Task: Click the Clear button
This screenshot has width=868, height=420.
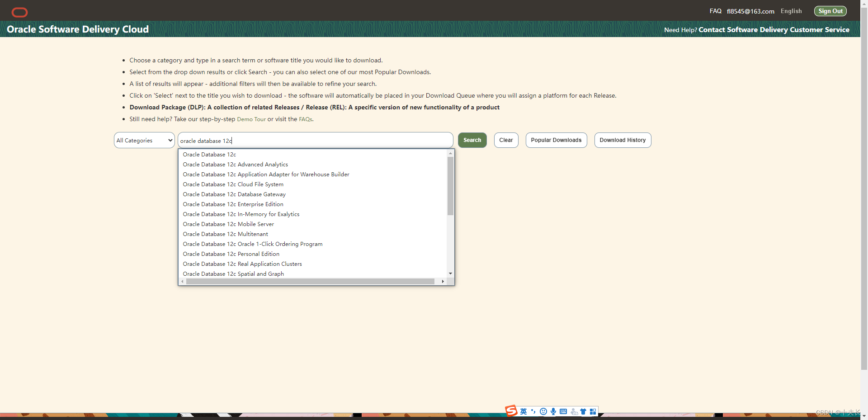Action: pos(506,140)
